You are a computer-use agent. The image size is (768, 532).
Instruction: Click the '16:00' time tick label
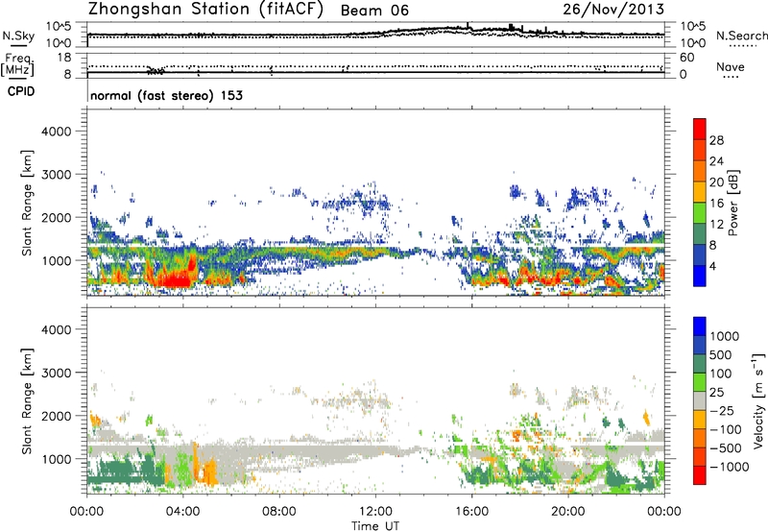tap(471, 512)
